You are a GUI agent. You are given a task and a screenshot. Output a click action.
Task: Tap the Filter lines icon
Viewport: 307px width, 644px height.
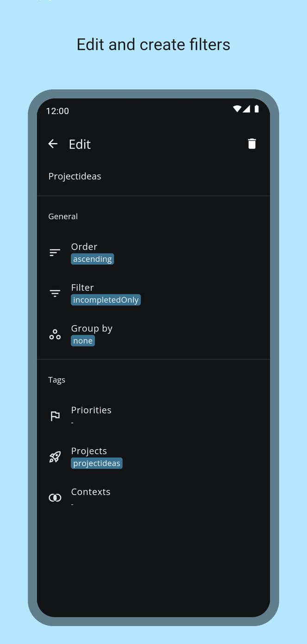[x=55, y=293]
